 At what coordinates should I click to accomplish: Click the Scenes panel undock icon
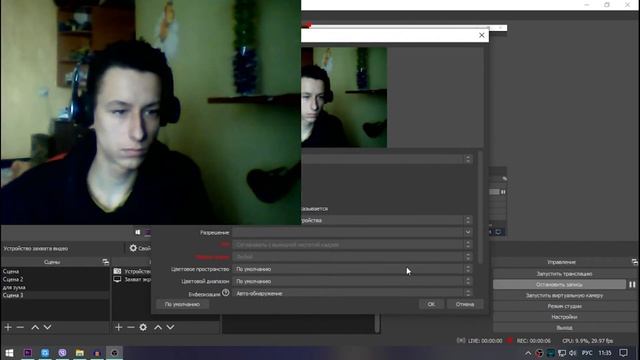pyautogui.click(x=105, y=262)
